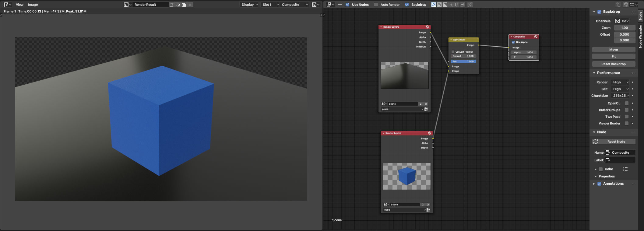Show only Blue backdrop channel

click(463, 5)
